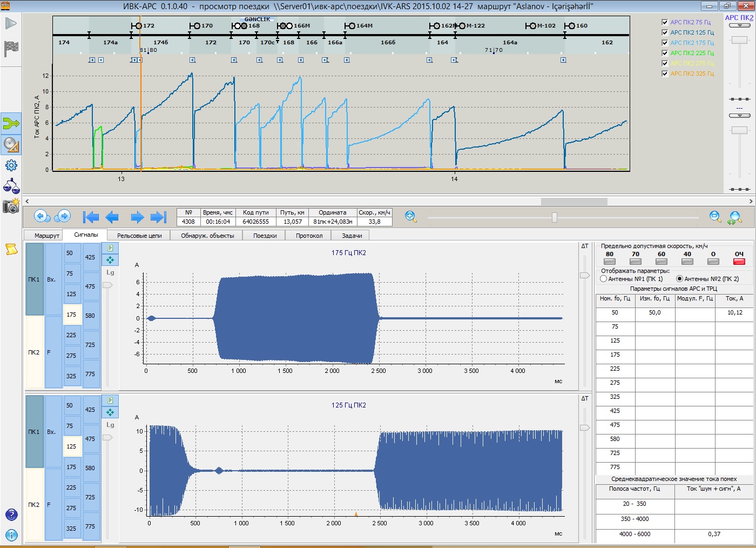Click the camera snapshot icon in sidebar
The width and height of the screenshot is (756, 548).
coord(11,206)
